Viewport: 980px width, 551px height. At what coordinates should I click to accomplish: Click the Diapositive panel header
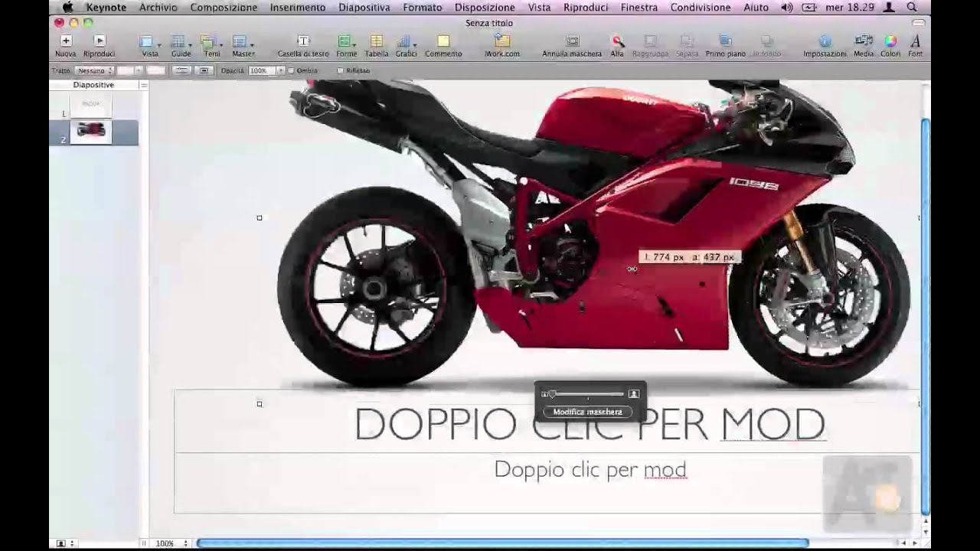pos(94,85)
